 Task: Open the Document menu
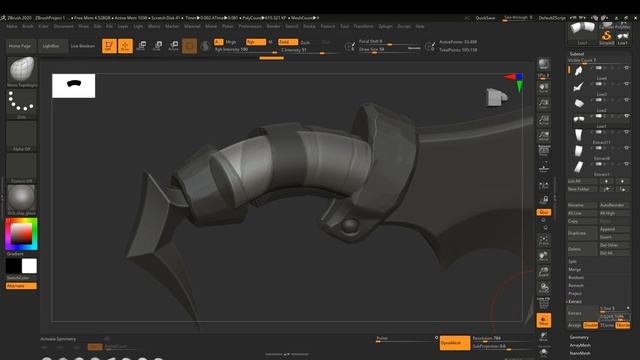click(64, 26)
